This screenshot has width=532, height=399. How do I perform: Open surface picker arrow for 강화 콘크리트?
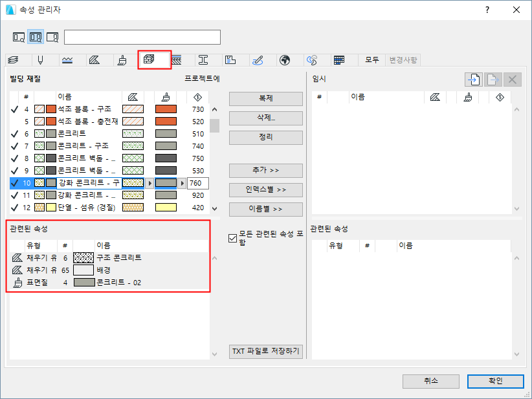(183, 183)
